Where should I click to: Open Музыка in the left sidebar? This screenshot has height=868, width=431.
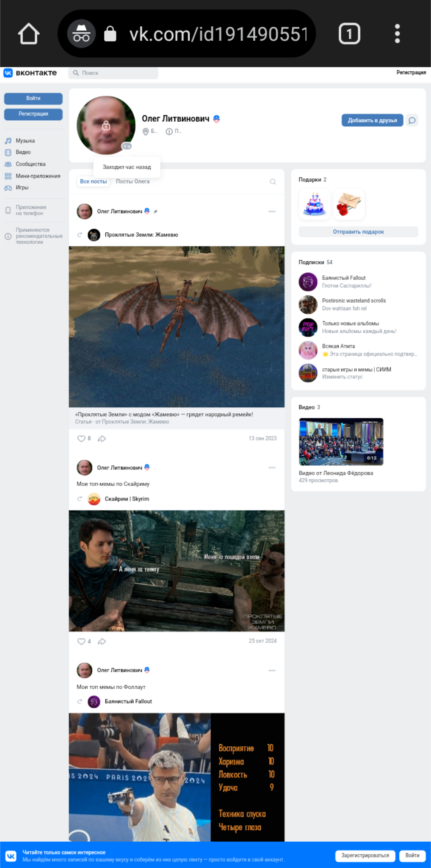tap(25, 141)
